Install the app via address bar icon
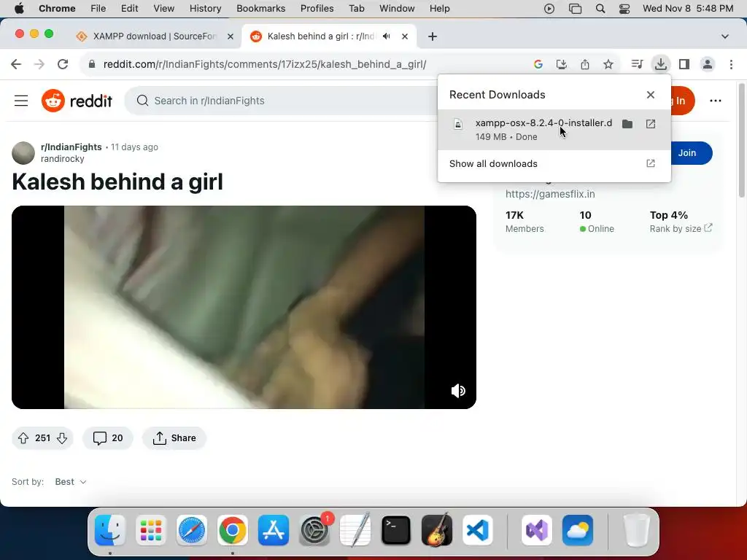Image resolution: width=747 pixels, height=560 pixels. [562, 64]
